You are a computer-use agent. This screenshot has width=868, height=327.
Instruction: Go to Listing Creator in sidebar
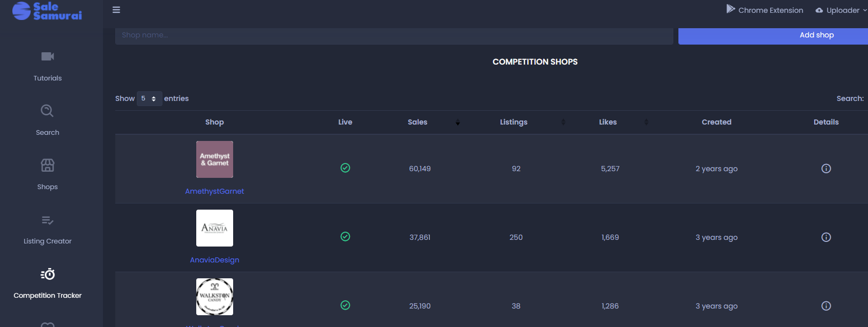click(x=48, y=241)
